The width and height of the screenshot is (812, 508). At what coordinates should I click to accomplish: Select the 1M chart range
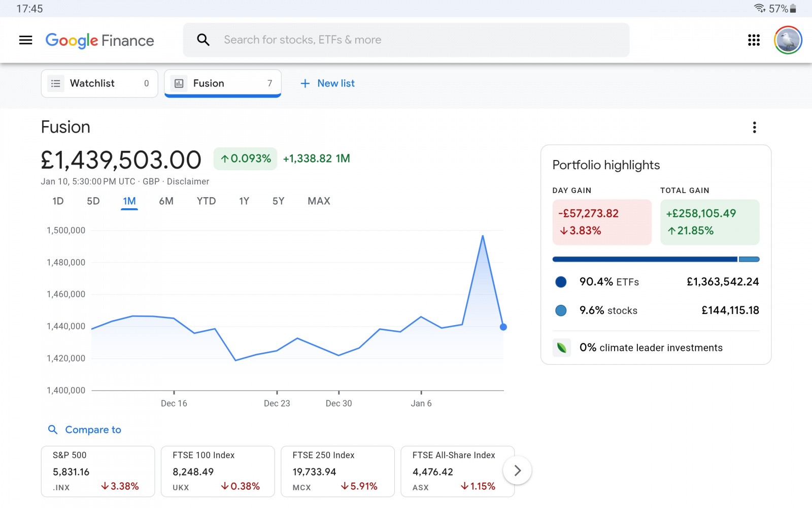click(129, 201)
